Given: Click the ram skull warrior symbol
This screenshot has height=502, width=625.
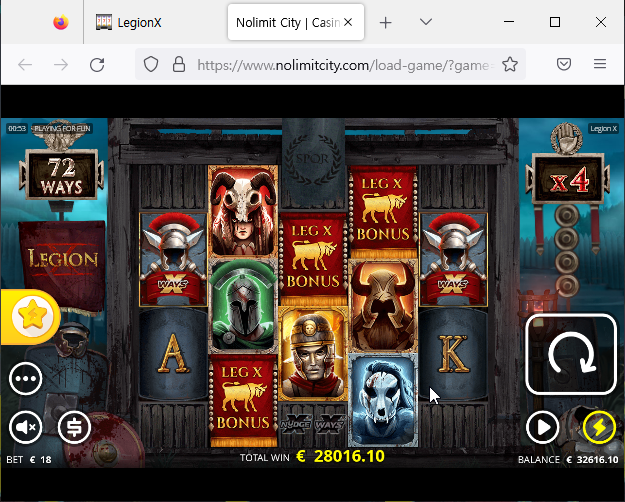Looking at the screenshot, I should tap(243, 211).
